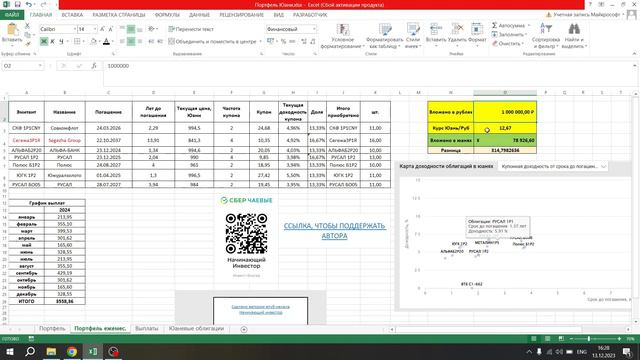The width and height of the screenshot is (640, 360).
Task: Expand the AutoSum (Автосумма) dropdown arrow
Action: 529,25
